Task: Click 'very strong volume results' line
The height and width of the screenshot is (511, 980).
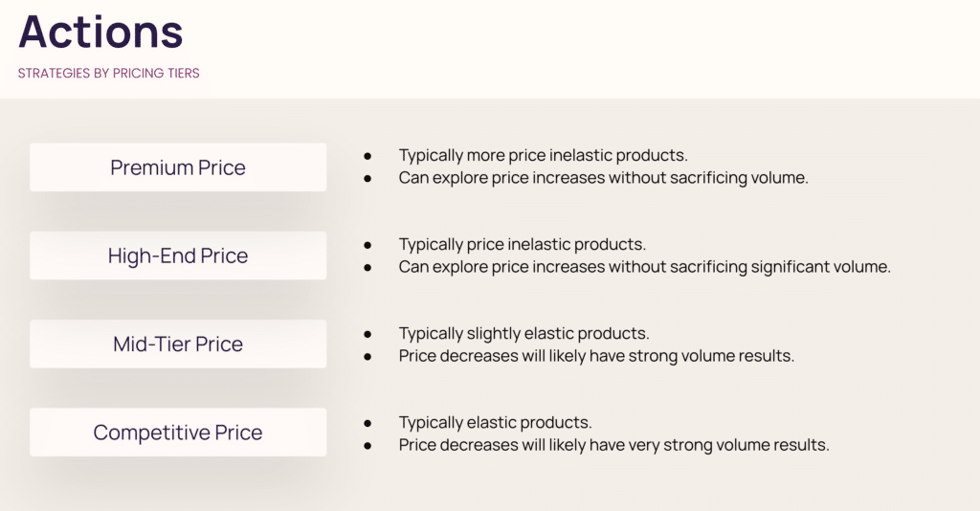Action: 613,445
